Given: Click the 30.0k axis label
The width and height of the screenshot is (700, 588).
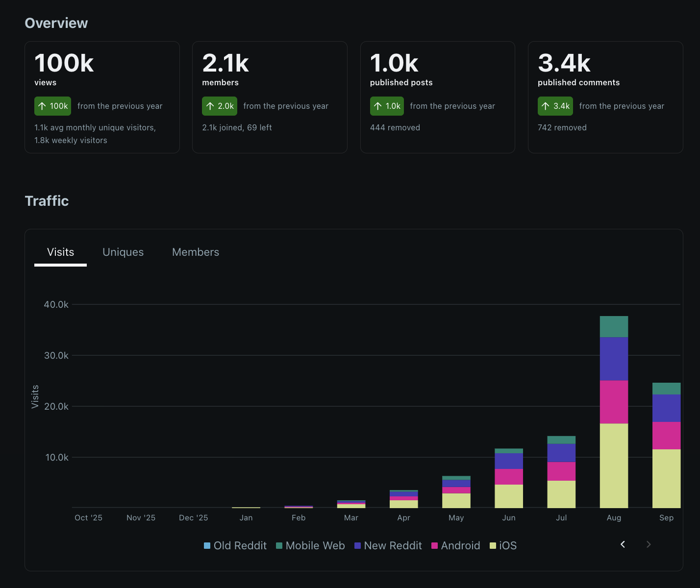Looking at the screenshot, I should click(x=56, y=355).
